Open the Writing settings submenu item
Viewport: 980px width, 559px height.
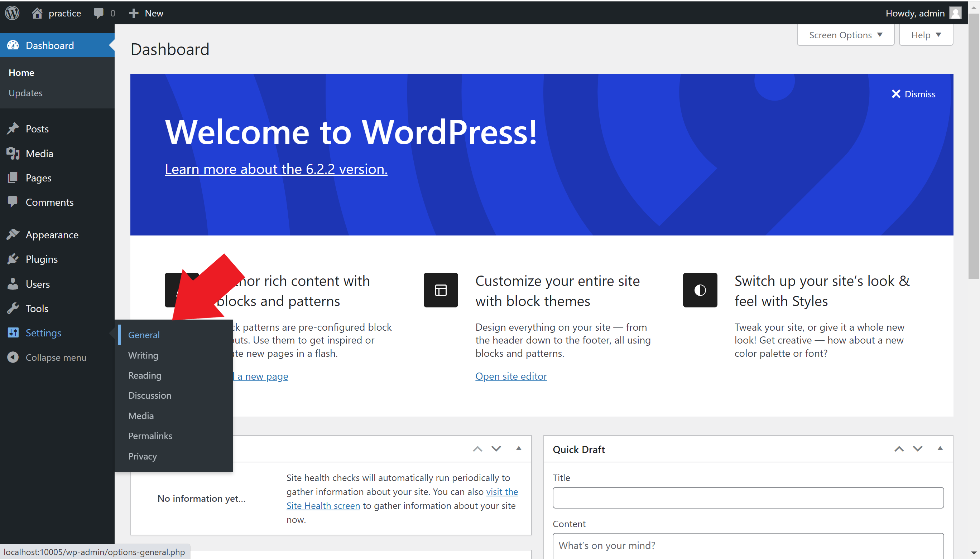click(143, 355)
